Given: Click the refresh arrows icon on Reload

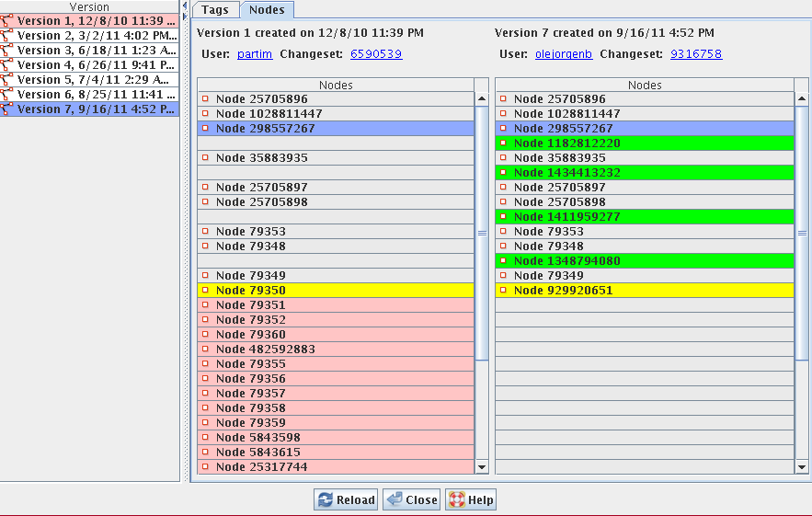Looking at the screenshot, I should click(x=325, y=500).
